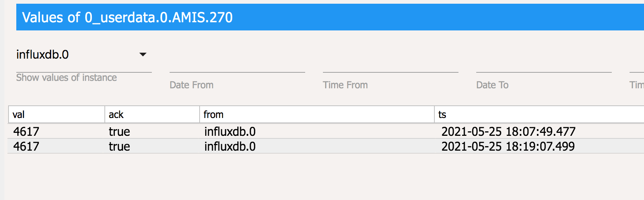The width and height of the screenshot is (644, 200).
Task: Select the row timestamped 18:19:07.499
Action: pyautogui.click(x=508, y=146)
